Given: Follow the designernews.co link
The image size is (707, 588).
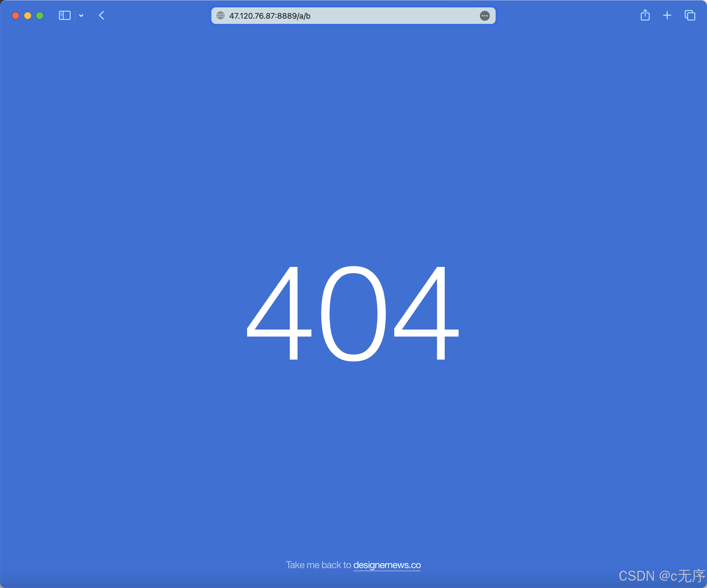Looking at the screenshot, I should 387,565.
